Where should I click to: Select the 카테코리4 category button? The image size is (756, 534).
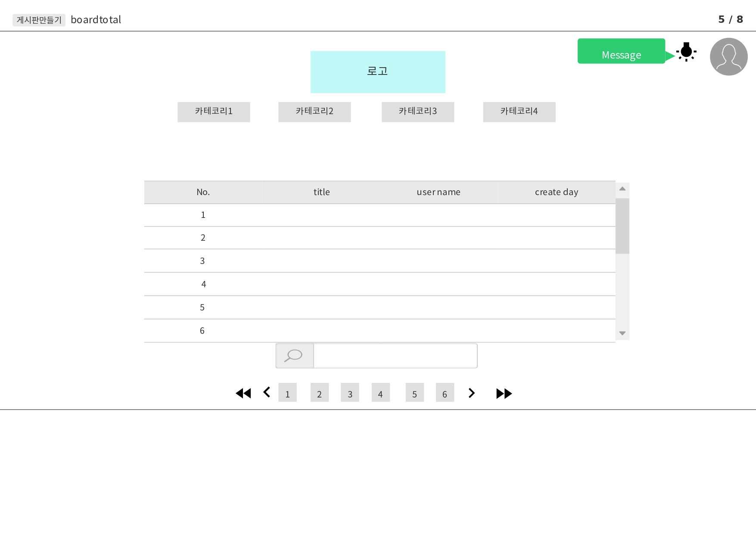pyautogui.click(x=519, y=112)
